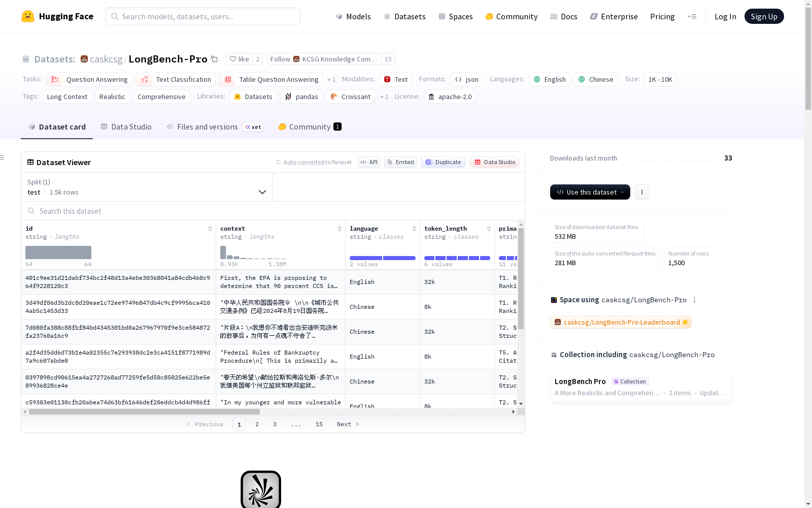This screenshot has height=508, width=812.
Task: Go to page 15 of rows
Action: [319, 424]
